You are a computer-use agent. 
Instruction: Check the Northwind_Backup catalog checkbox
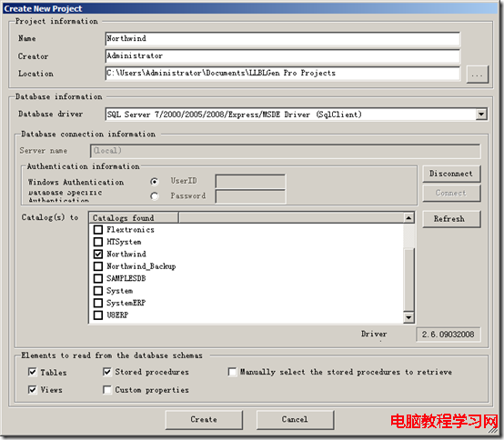(x=98, y=266)
